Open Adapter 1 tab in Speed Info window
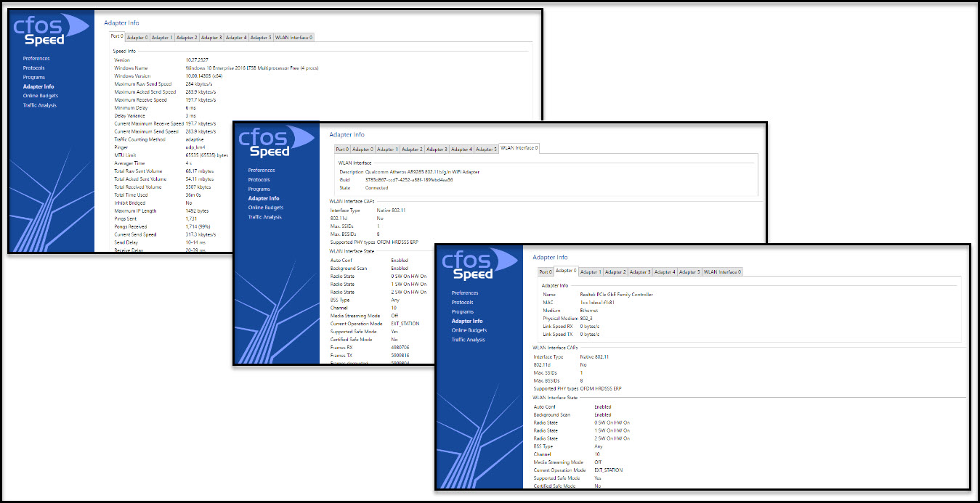The width and height of the screenshot is (980, 503). 162,37
